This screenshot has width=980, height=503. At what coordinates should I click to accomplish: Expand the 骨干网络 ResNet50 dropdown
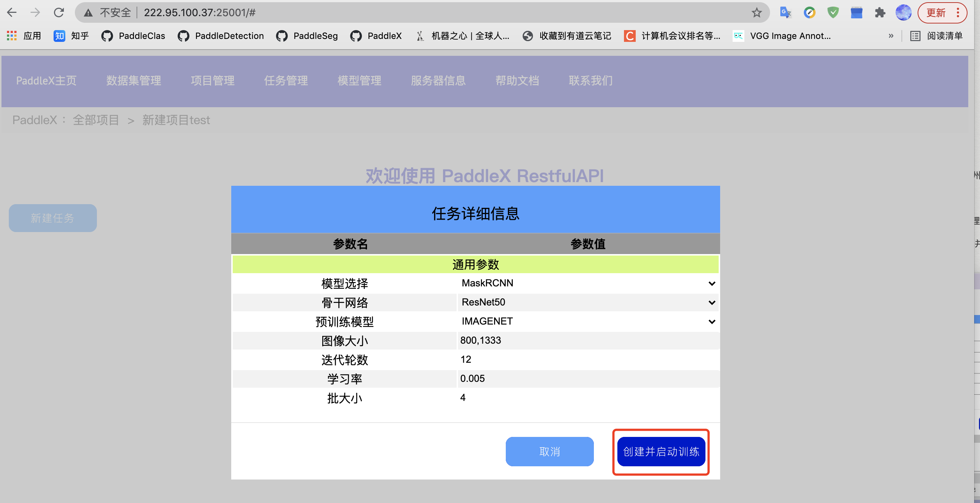point(588,302)
